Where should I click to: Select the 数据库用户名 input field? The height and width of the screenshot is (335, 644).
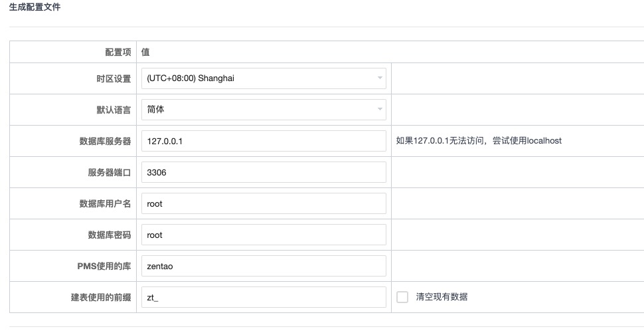264,203
